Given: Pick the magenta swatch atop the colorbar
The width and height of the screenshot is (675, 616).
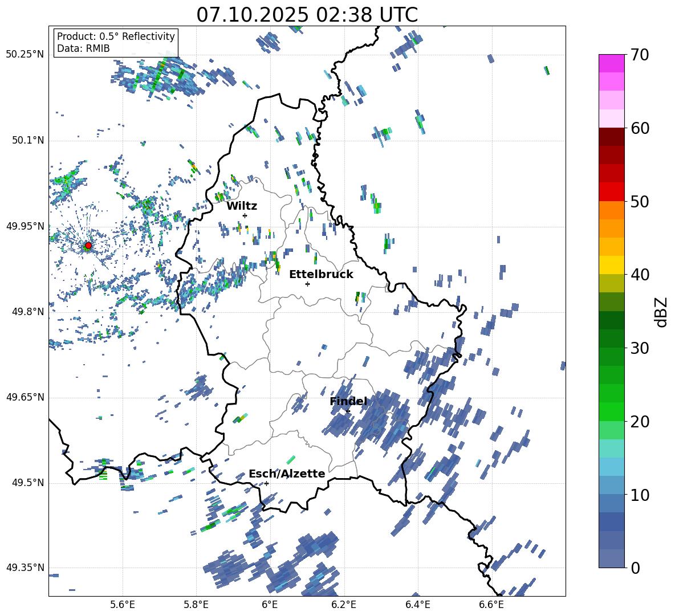Looking at the screenshot, I should pyautogui.click(x=612, y=63).
